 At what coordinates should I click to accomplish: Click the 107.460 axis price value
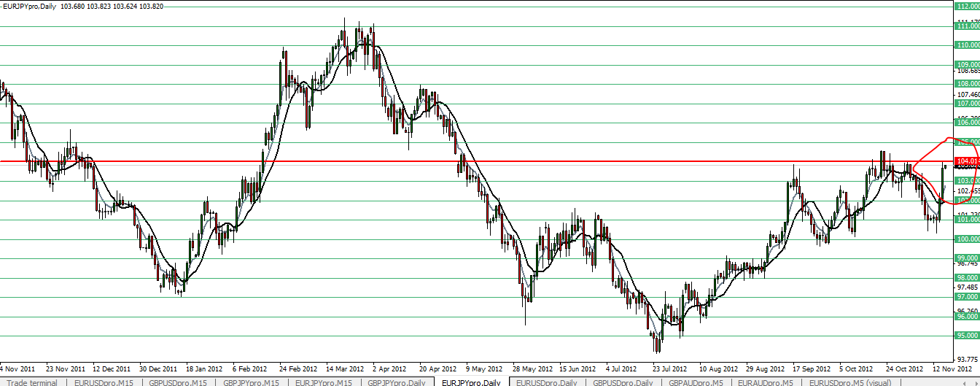pyautogui.click(x=967, y=95)
